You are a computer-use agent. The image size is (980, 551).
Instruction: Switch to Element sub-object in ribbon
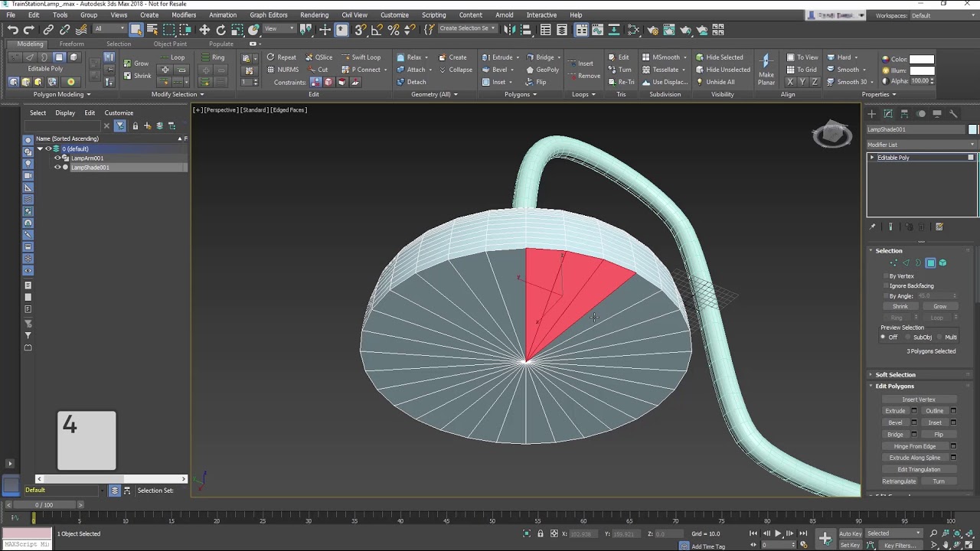click(x=73, y=57)
